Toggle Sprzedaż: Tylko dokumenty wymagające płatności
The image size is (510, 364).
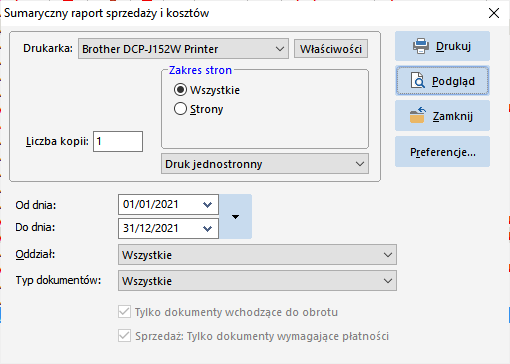(x=124, y=336)
